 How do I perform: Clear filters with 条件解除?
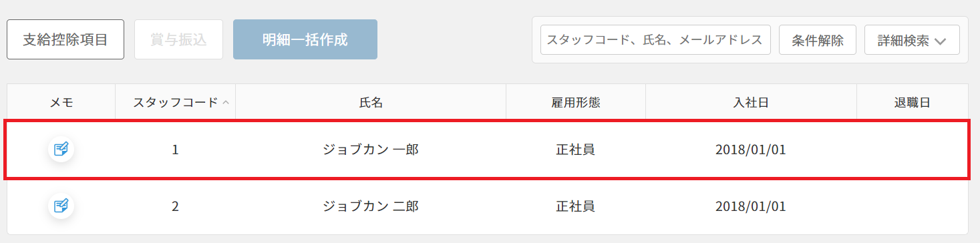(818, 40)
